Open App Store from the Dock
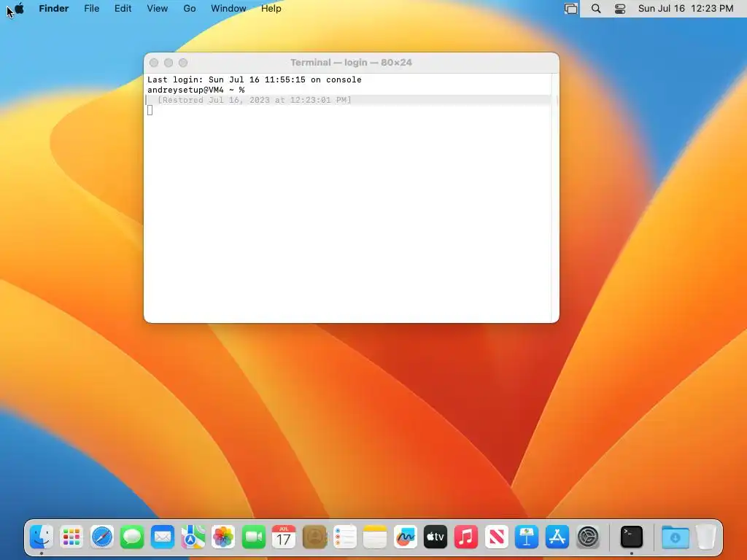 click(x=557, y=537)
